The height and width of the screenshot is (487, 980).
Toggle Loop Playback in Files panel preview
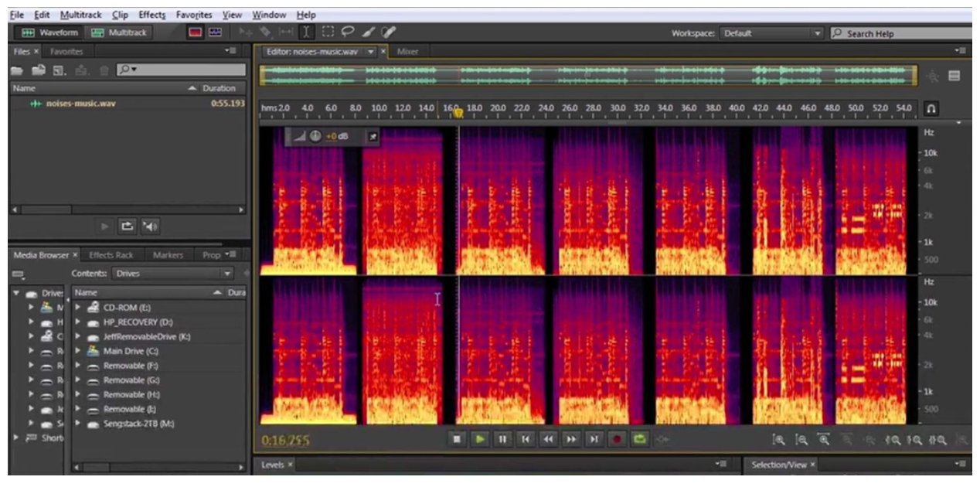[x=128, y=226]
